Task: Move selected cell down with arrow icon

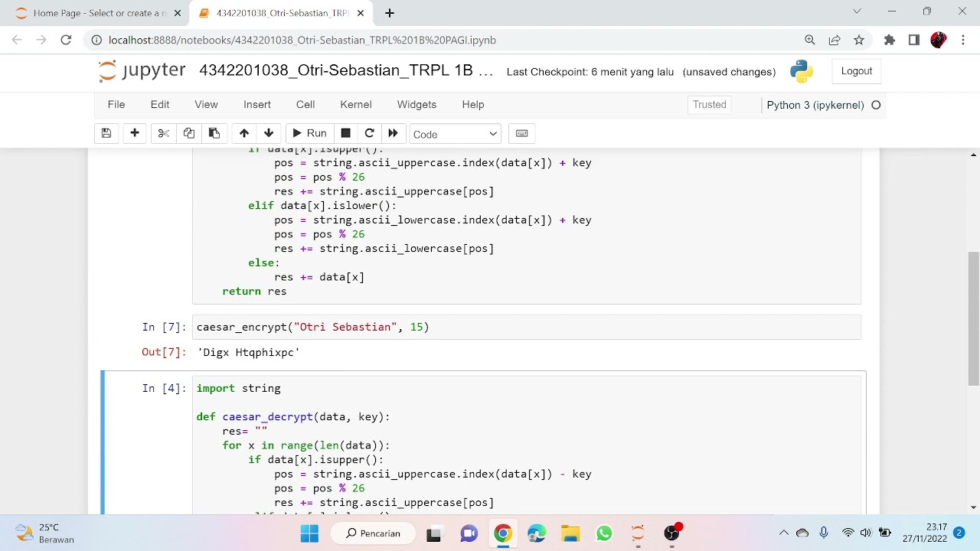Action: [x=269, y=133]
